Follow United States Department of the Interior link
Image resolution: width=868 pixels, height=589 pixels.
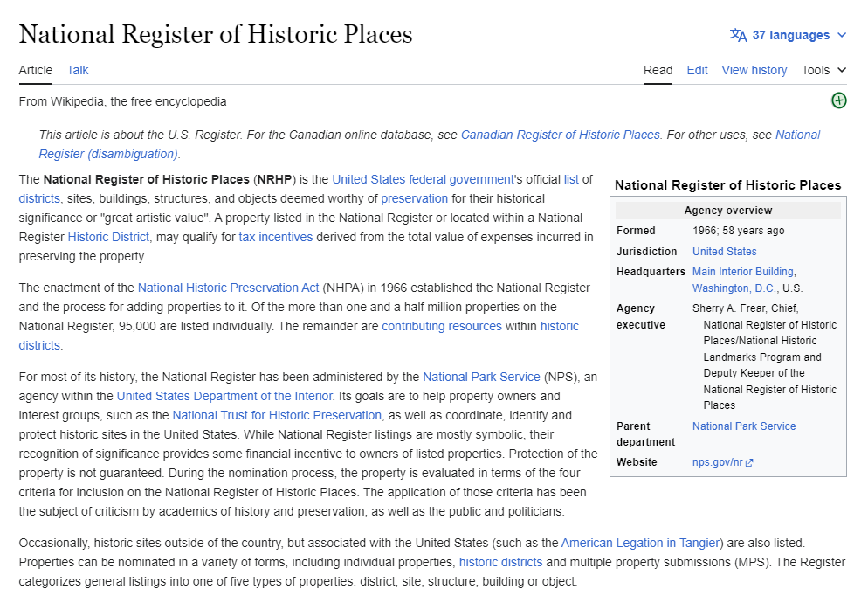tap(224, 396)
